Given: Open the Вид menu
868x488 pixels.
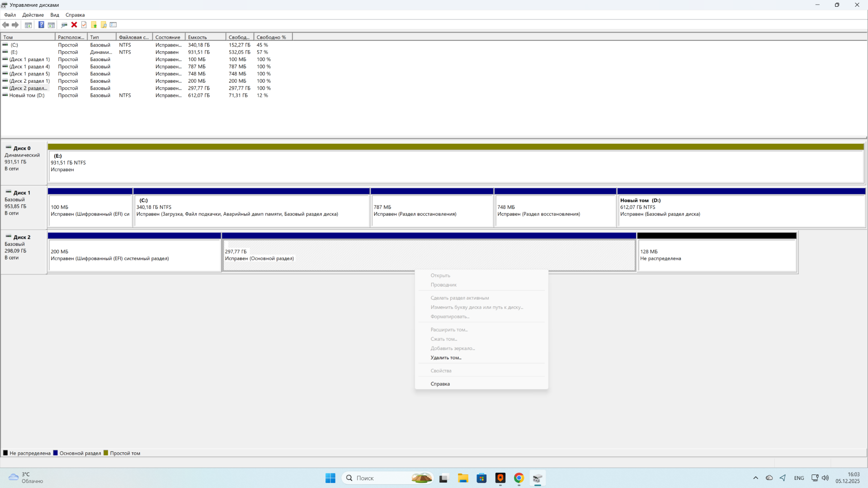Looking at the screenshot, I should click(x=55, y=15).
